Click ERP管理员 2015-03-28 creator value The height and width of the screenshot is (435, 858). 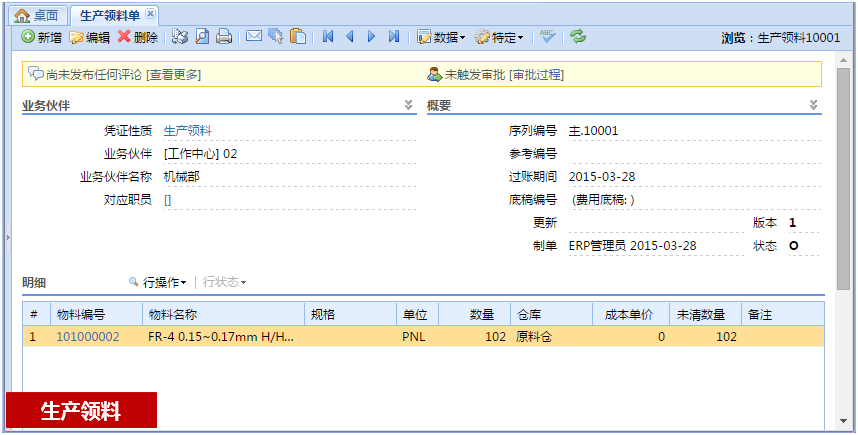(x=633, y=246)
